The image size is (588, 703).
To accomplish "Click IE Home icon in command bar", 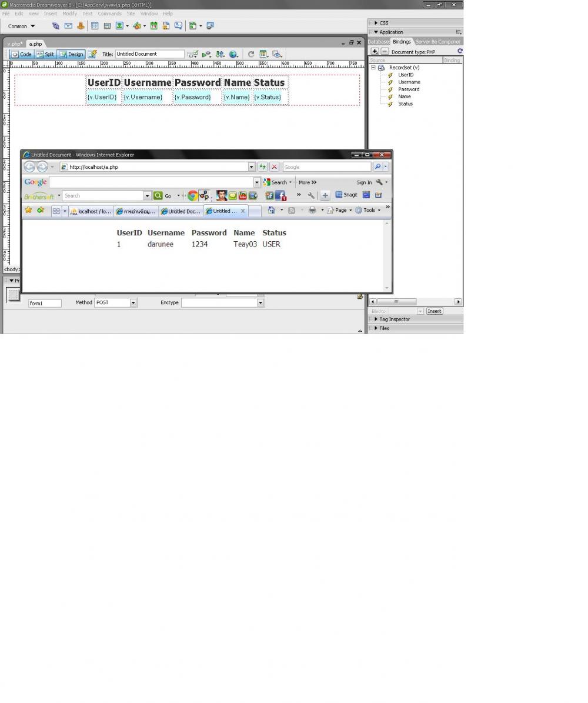I will click(272, 210).
